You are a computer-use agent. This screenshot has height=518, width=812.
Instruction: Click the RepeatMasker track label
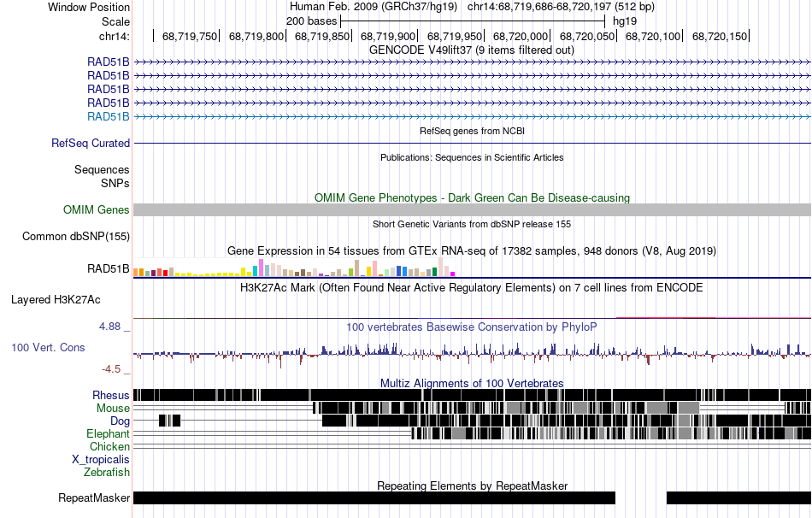(x=94, y=498)
